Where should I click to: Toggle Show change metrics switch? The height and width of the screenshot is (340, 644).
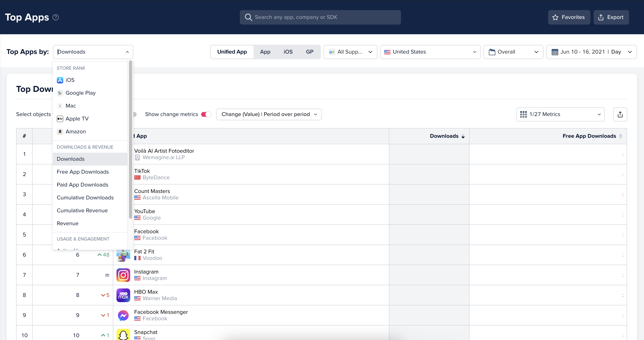[206, 114]
